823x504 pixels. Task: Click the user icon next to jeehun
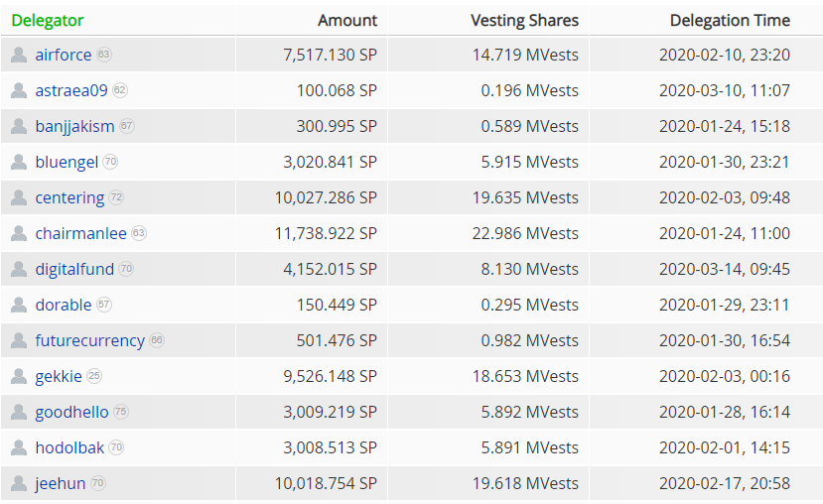(19, 484)
